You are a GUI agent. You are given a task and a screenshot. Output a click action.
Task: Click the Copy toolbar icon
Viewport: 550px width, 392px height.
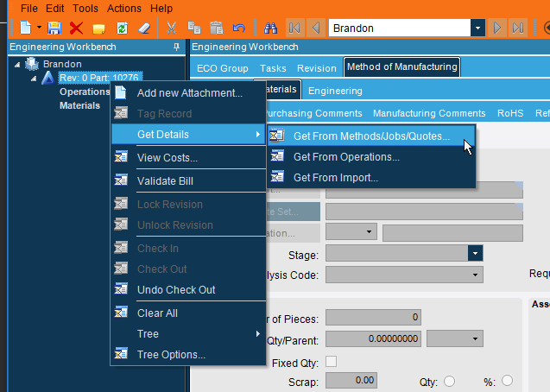[194, 28]
